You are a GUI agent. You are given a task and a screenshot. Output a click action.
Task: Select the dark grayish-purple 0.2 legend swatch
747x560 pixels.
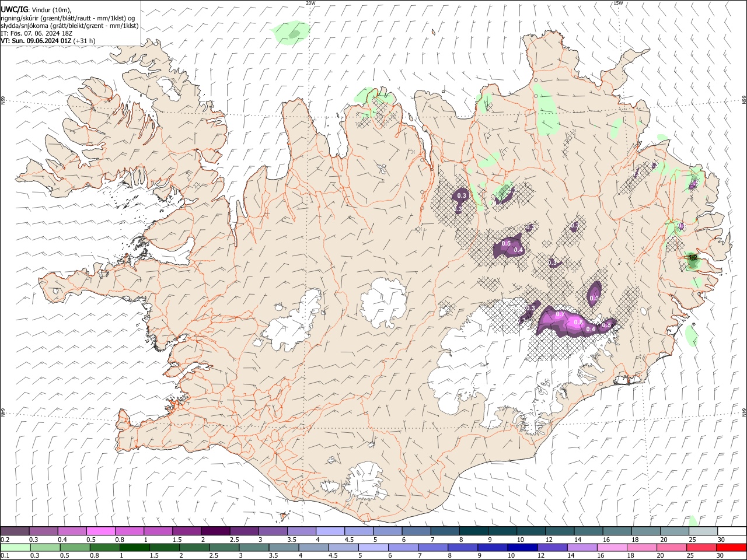(x=15, y=531)
